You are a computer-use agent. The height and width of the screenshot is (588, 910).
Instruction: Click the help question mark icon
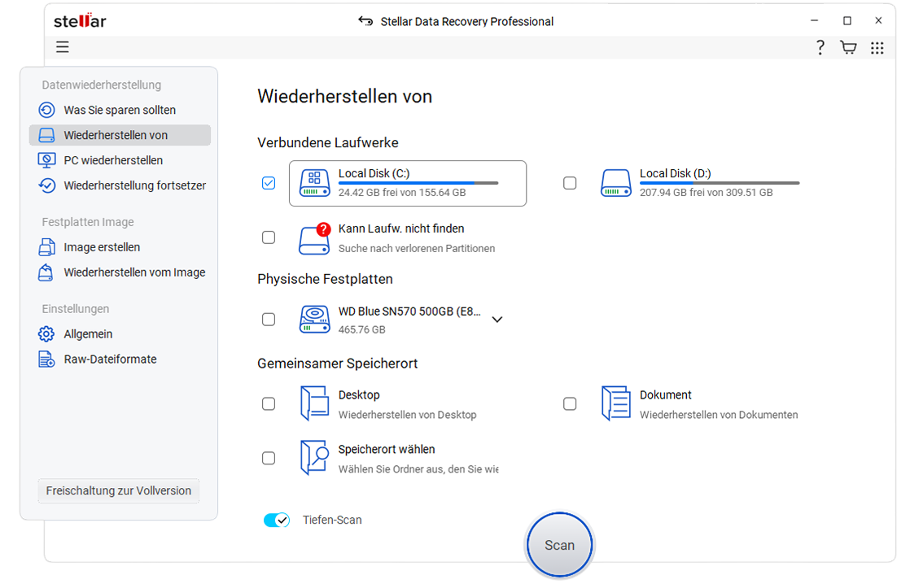tap(820, 47)
